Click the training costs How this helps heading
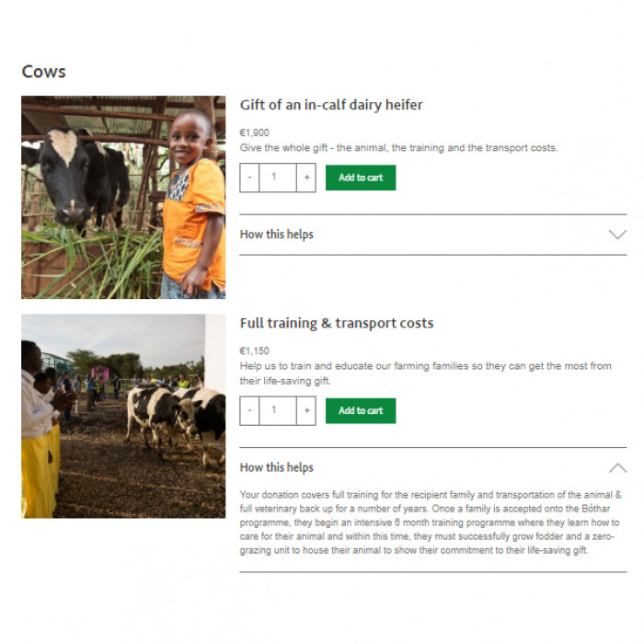 tap(276, 467)
